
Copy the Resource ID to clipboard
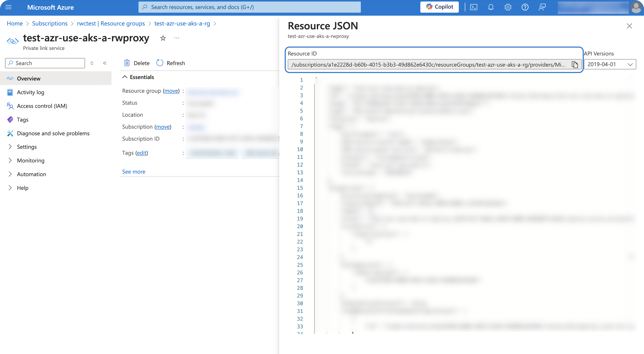point(575,65)
